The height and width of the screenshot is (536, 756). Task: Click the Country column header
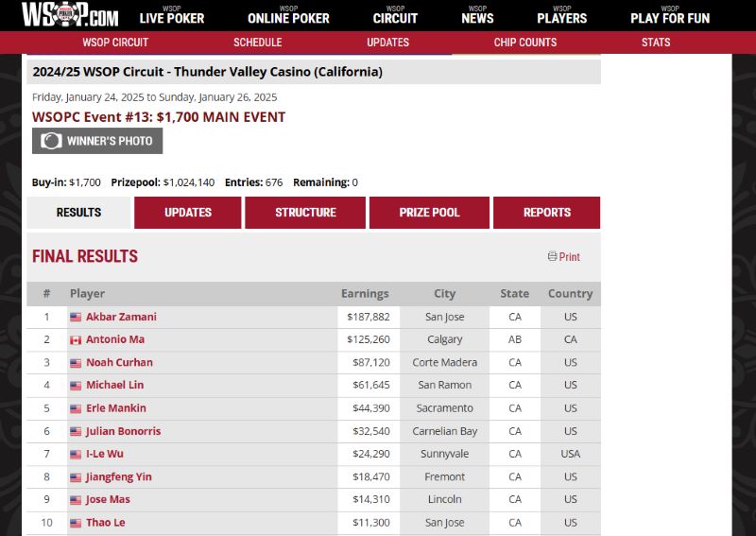click(571, 294)
